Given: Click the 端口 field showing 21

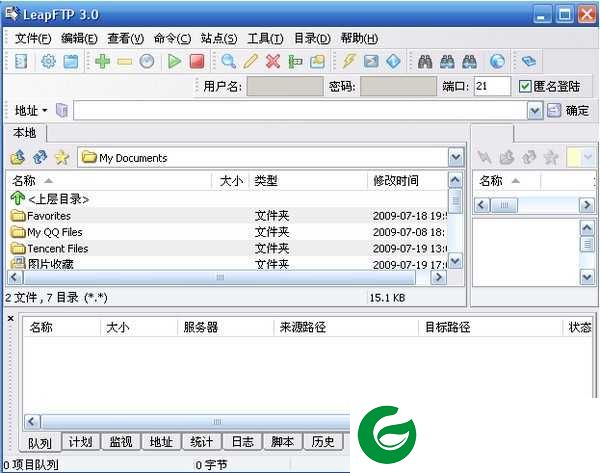Looking at the screenshot, I should 492,86.
